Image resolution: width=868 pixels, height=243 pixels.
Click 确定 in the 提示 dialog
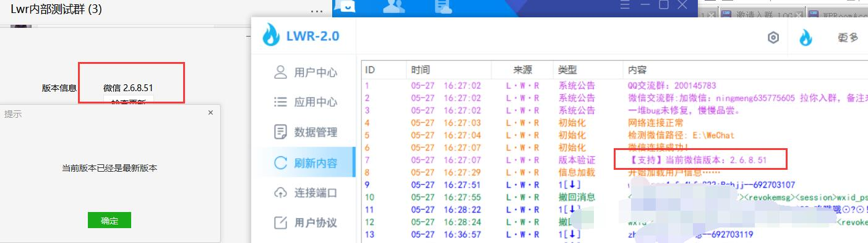coord(110,220)
